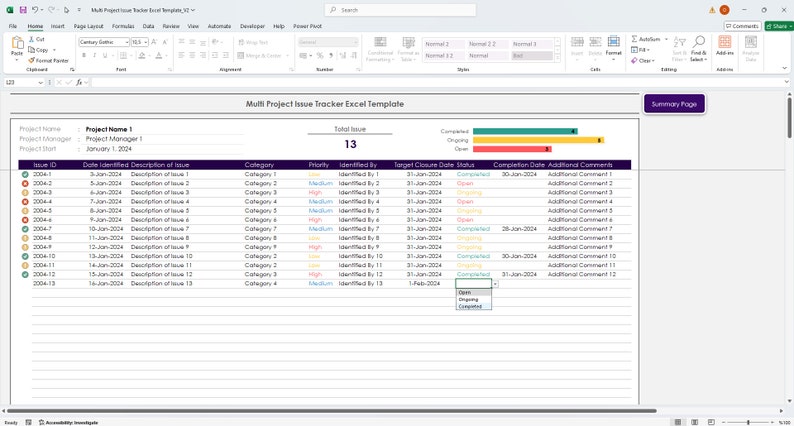Apply italic formatting
794x426 pixels.
tap(94, 55)
